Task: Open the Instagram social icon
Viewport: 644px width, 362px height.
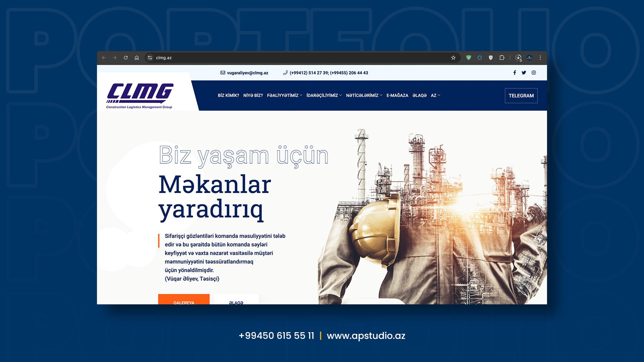Action: tap(534, 73)
